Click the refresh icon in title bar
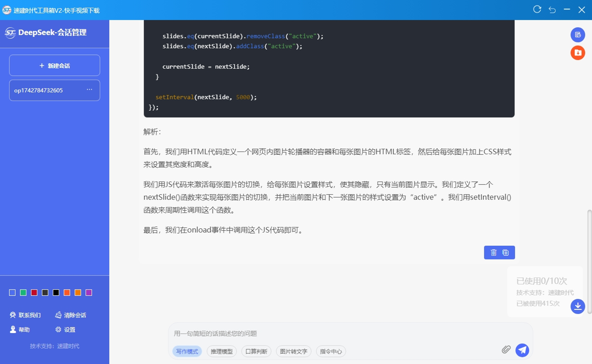The width and height of the screenshot is (592, 364). coord(537,10)
